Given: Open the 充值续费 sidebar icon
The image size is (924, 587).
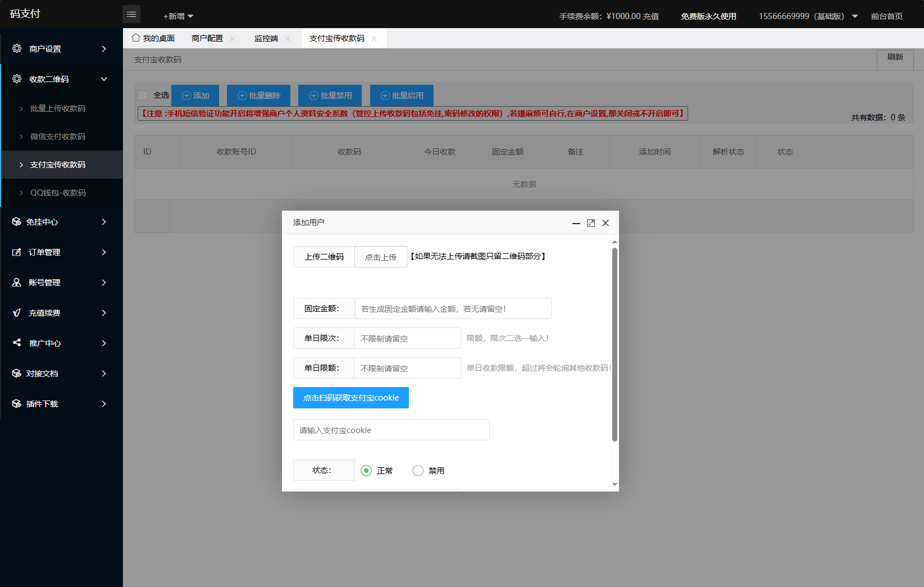Looking at the screenshot, I should point(16,312).
